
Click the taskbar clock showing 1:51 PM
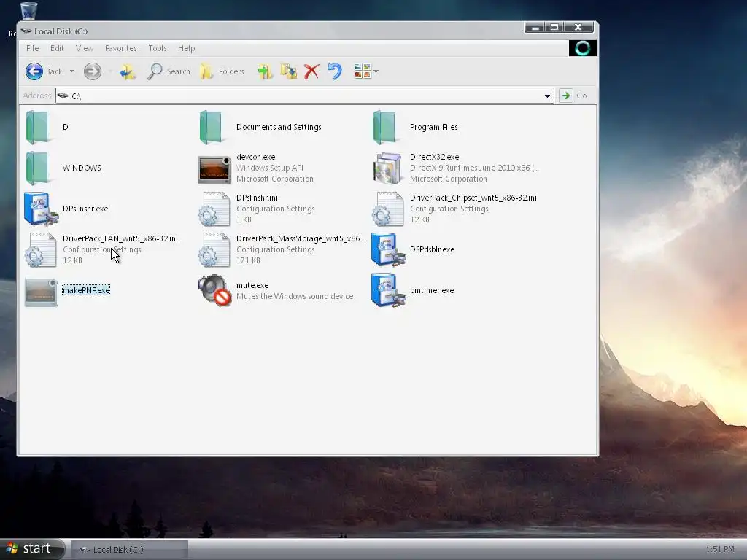click(720, 549)
